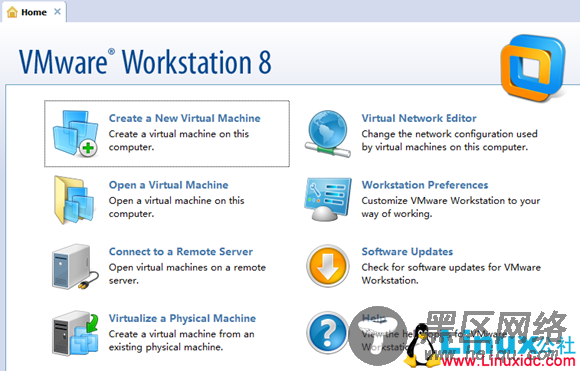Screen dimensions: 580x371
Task: Select text 'Open a virtual machine on this computer.'
Action: pyautogui.click(x=177, y=207)
